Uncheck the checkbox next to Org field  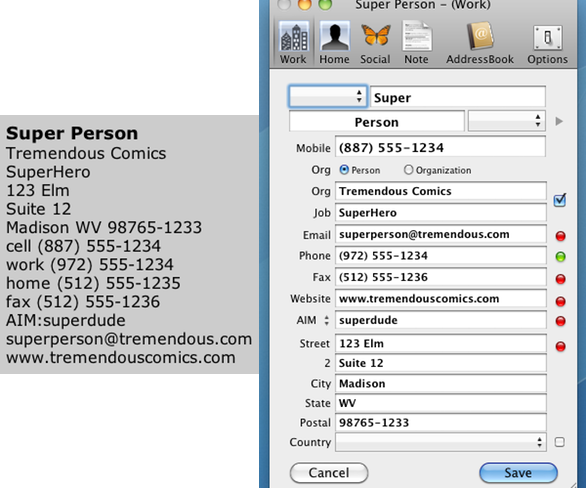pos(560,200)
